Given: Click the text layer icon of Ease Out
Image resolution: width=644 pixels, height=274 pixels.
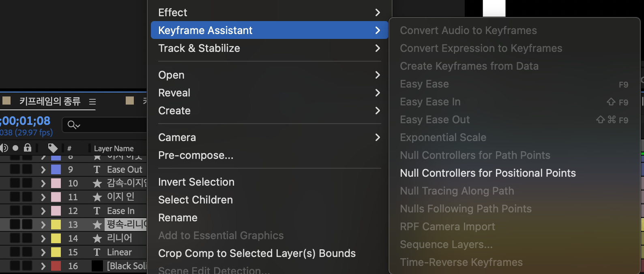Looking at the screenshot, I should point(97,169).
